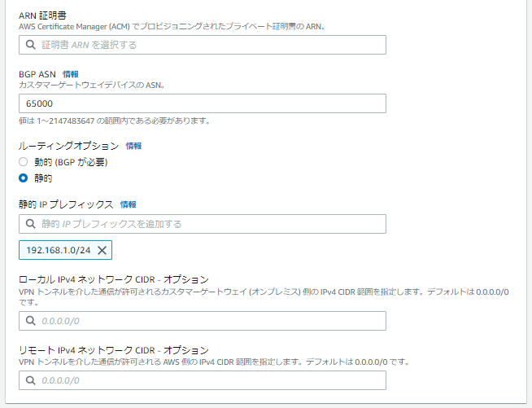Select the 静的 routing radio button
Image resolution: width=532 pixels, height=408 pixels.
coord(24,178)
